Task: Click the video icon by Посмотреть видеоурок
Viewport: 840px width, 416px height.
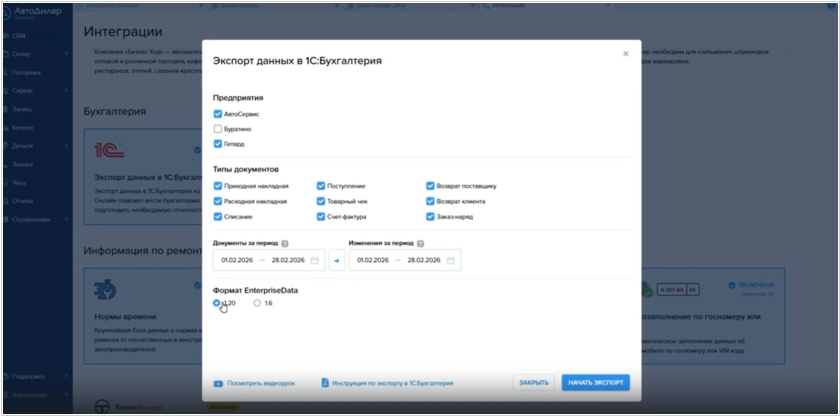Action: (x=218, y=383)
